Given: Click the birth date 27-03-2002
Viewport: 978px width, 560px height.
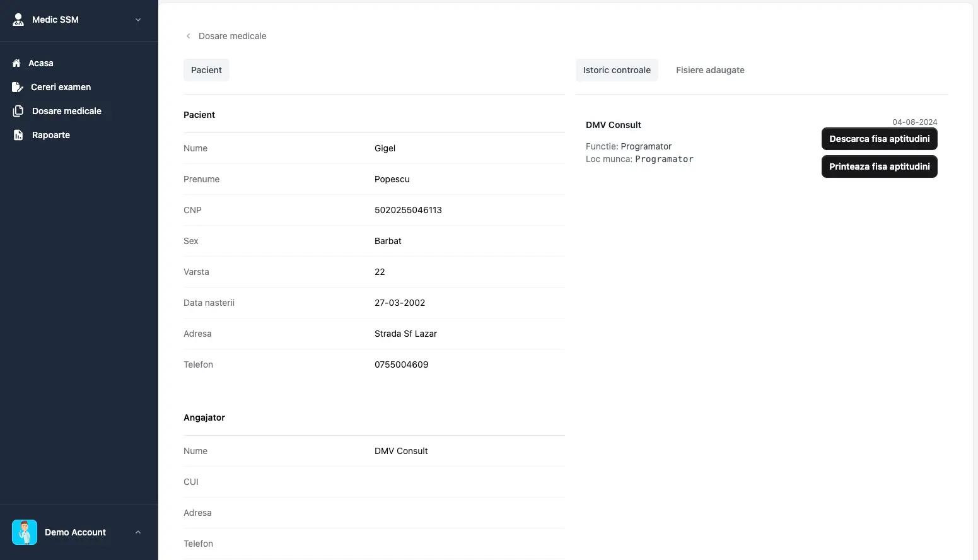Looking at the screenshot, I should click(400, 303).
